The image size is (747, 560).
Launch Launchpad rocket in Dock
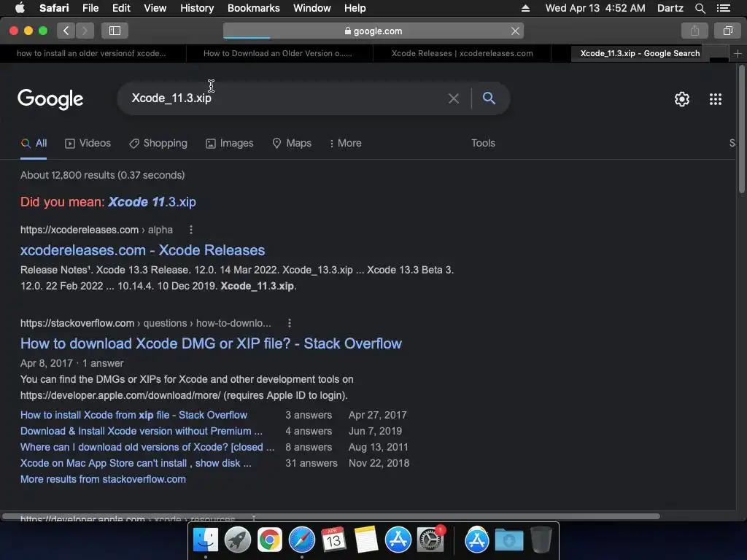point(237,540)
